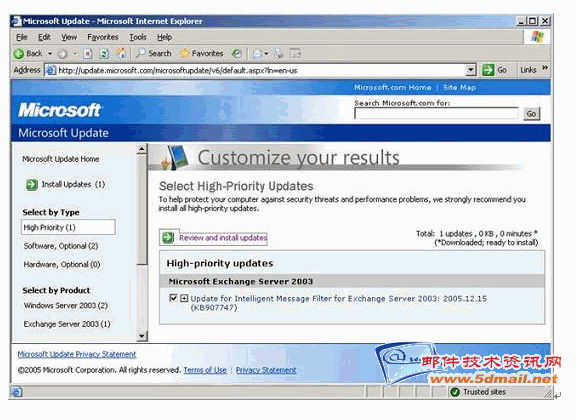Select Exchange Server 2003 (1) product
576x420 pixels.
point(67,324)
